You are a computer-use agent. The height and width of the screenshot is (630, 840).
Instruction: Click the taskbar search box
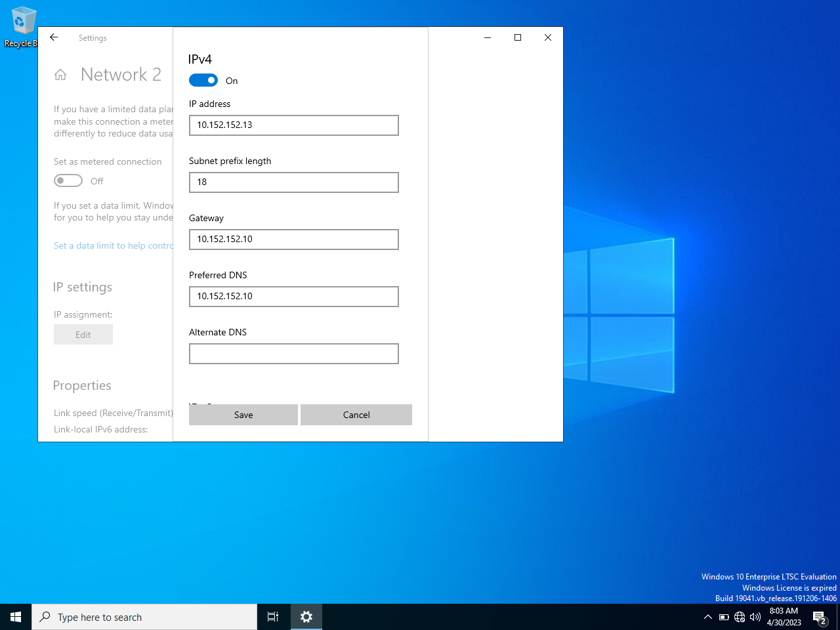(144, 617)
